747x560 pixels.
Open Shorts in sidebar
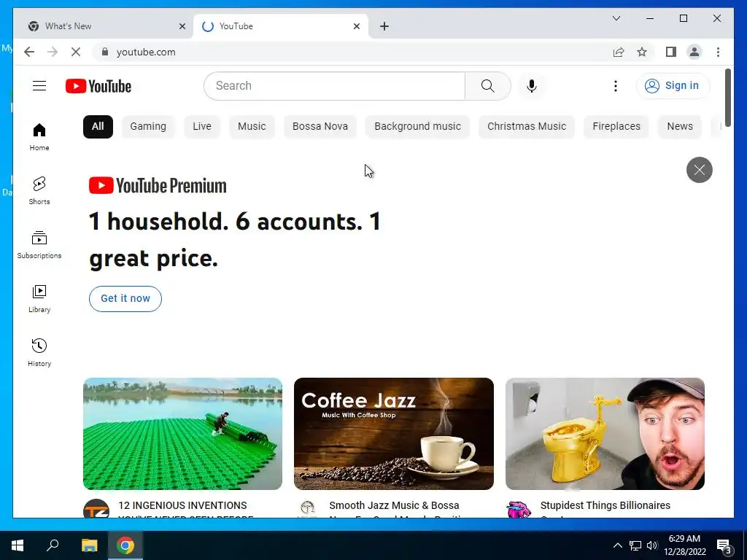pyautogui.click(x=39, y=191)
